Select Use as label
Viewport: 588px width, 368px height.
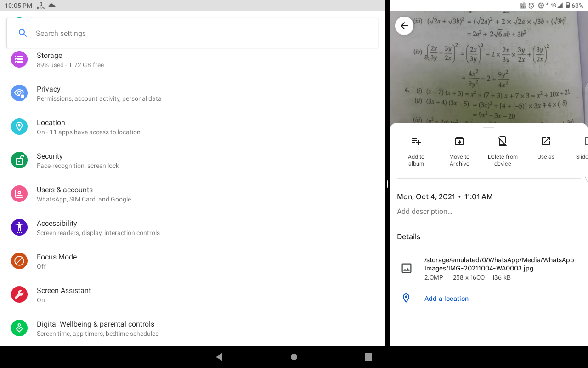click(546, 157)
